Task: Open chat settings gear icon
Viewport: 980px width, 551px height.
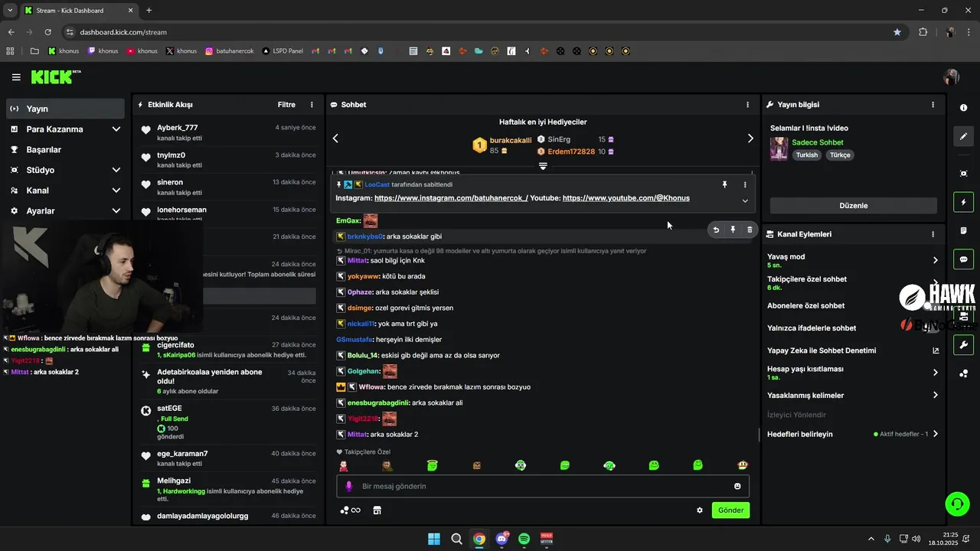Action: tap(699, 510)
